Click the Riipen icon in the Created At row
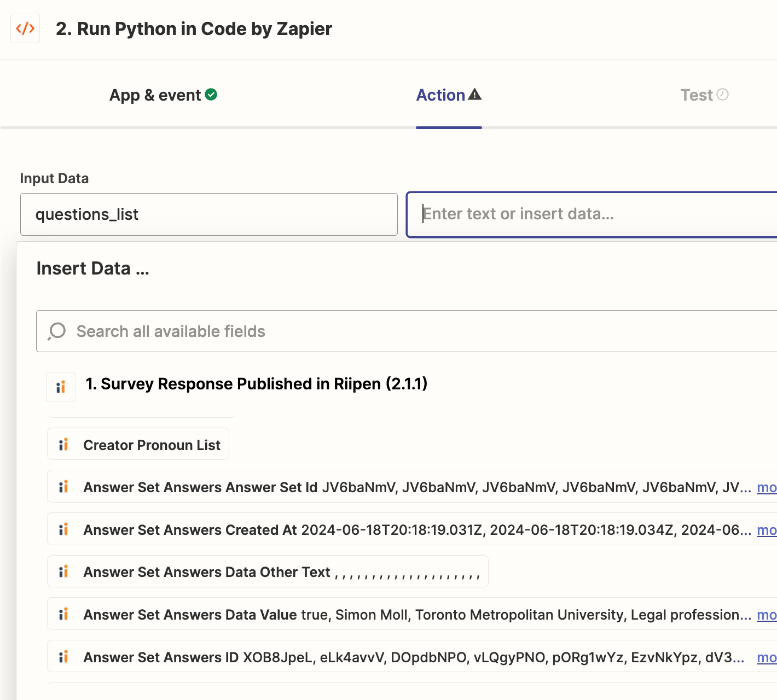The image size is (777, 700). (63, 529)
